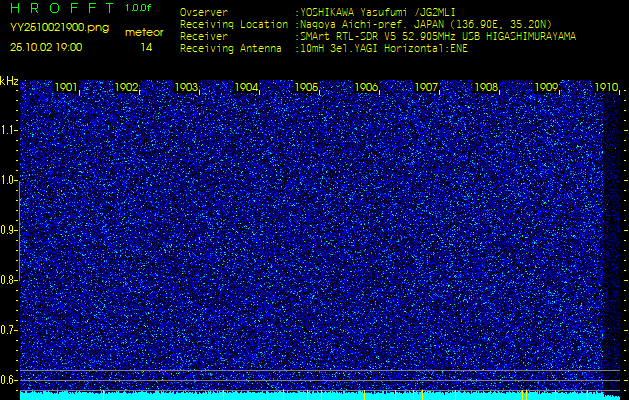
Task: Click the 1905 time marker
Action: coord(306,87)
